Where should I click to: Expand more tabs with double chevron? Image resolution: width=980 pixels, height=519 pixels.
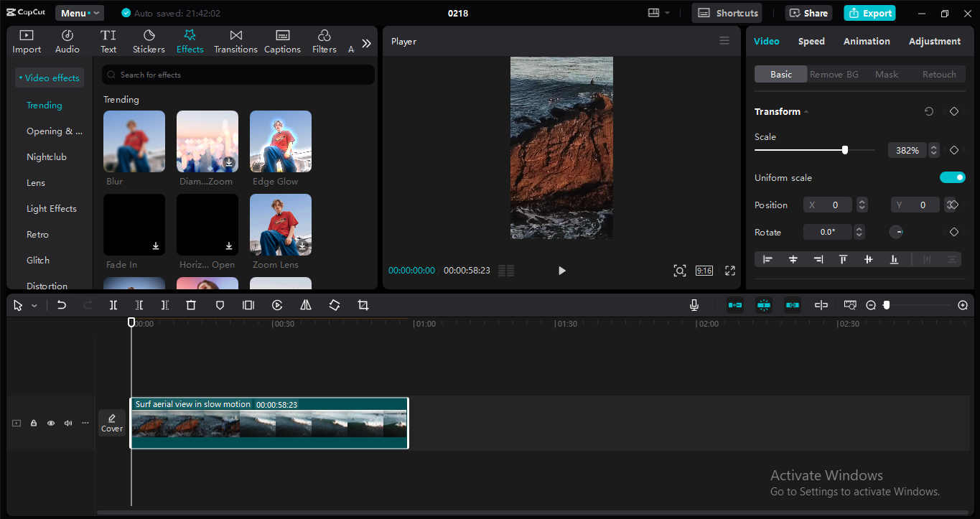click(x=366, y=43)
